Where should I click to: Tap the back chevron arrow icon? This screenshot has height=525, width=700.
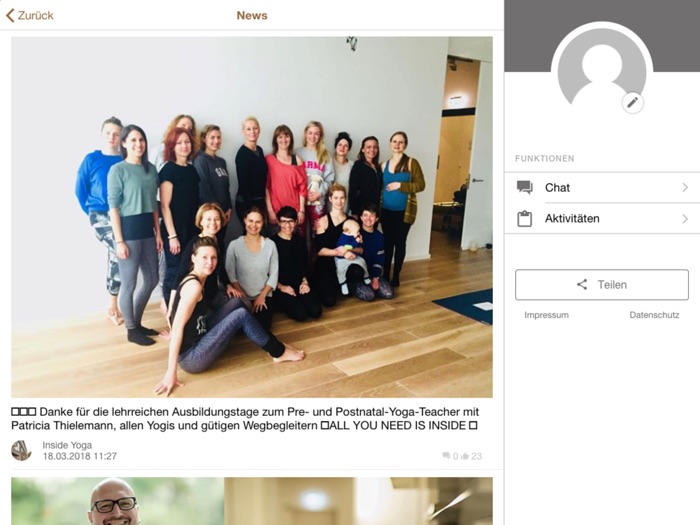pos(10,16)
